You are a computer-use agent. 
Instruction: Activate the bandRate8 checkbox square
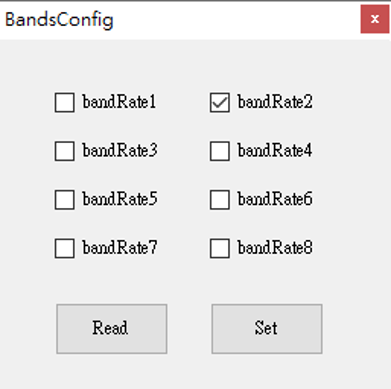click(x=220, y=248)
